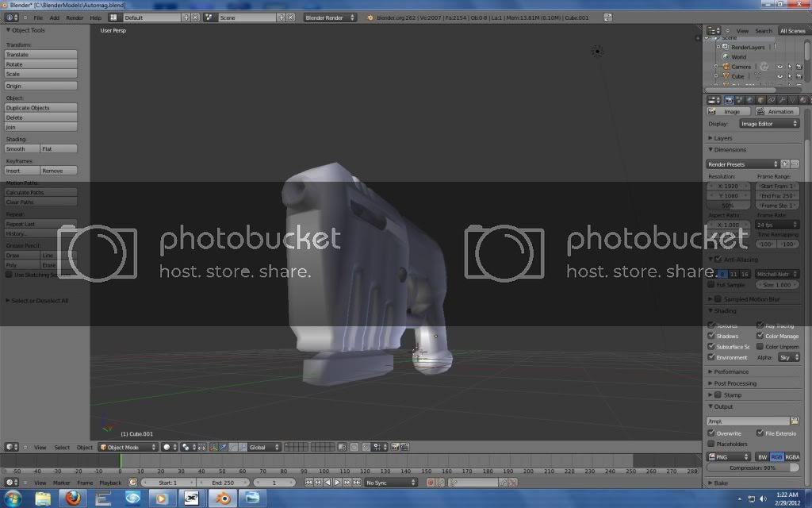Image resolution: width=812 pixels, height=508 pixels.
Task: Click the Render properties camera tab icon
Action: (729, 100)
